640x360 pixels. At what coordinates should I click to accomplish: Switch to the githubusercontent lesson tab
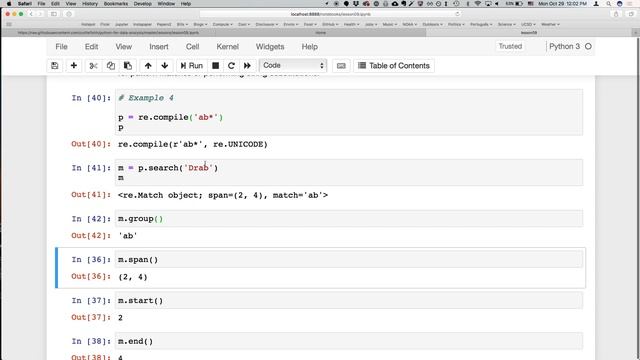[108, 33]
